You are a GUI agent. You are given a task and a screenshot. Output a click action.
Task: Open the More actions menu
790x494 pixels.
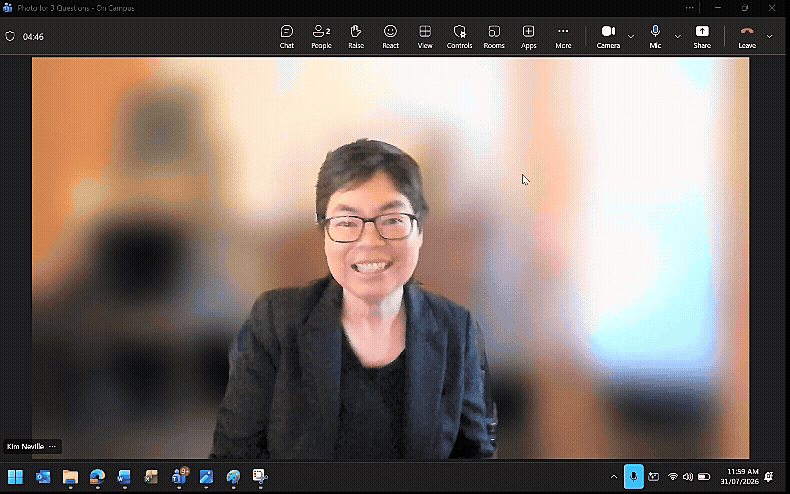tap(563, 37)
